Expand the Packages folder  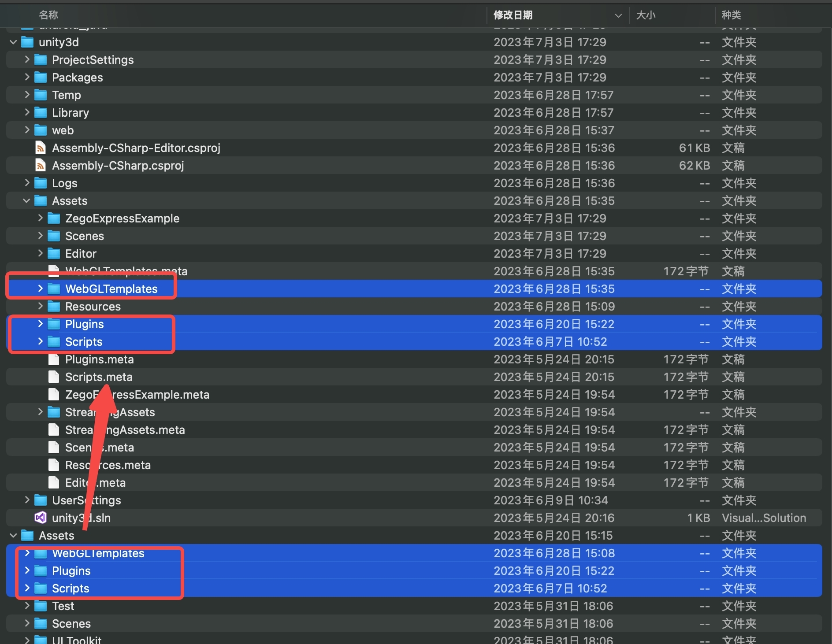coord(27,77)
